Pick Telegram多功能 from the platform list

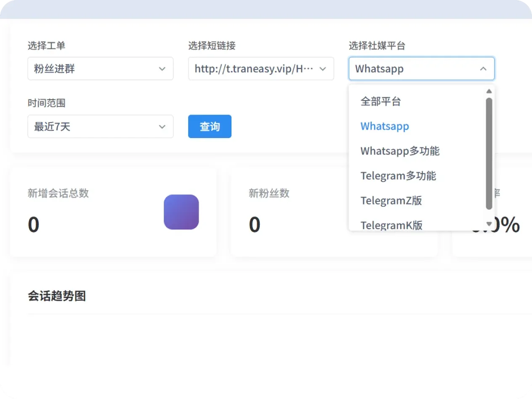tap(417, 176)
